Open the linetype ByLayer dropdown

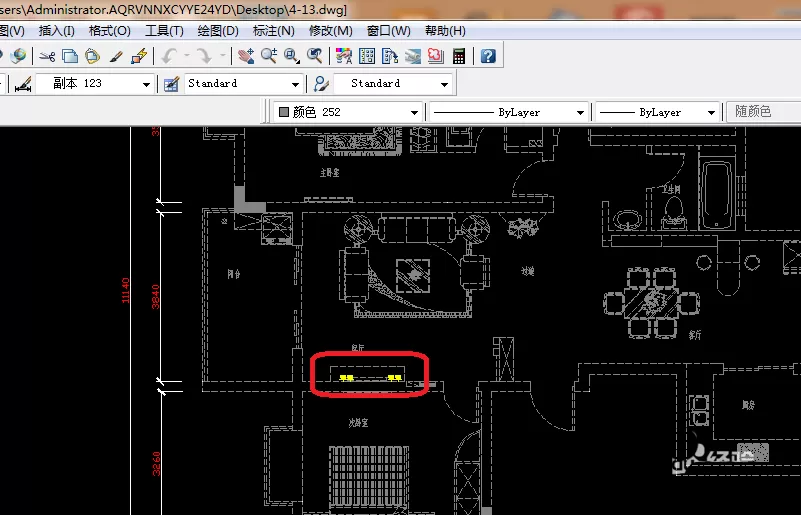coord(508,112)
